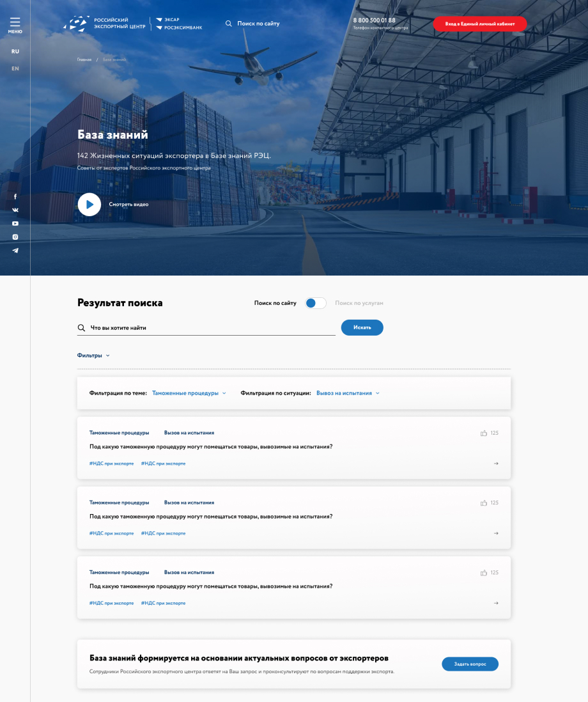Viewport: 588px width, 702px height.
Task: Open the VK social icon
Action: pos(15,210)
